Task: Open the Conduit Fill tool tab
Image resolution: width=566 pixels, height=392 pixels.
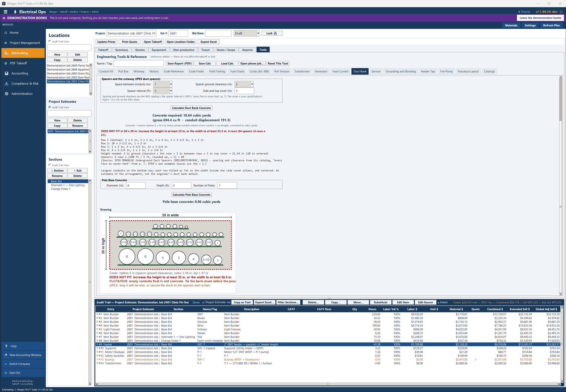Action: coord(106,71)
